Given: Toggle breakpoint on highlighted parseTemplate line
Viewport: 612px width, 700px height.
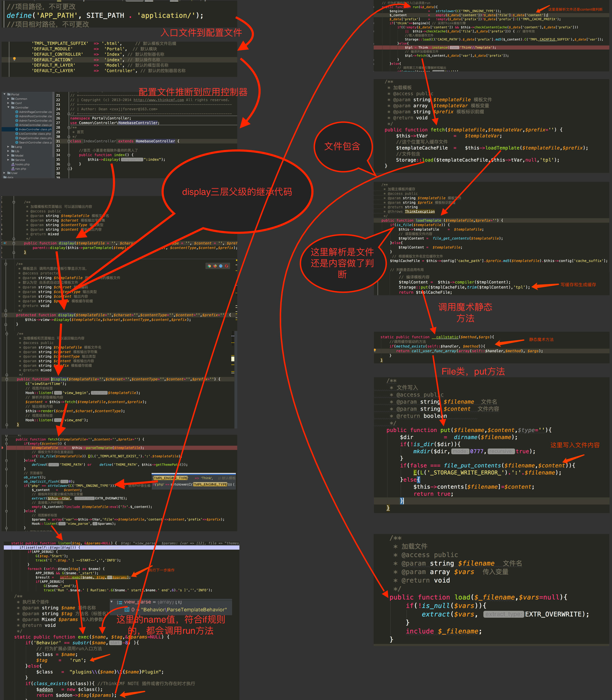Looking at the screenshot, I should point(2,448).
